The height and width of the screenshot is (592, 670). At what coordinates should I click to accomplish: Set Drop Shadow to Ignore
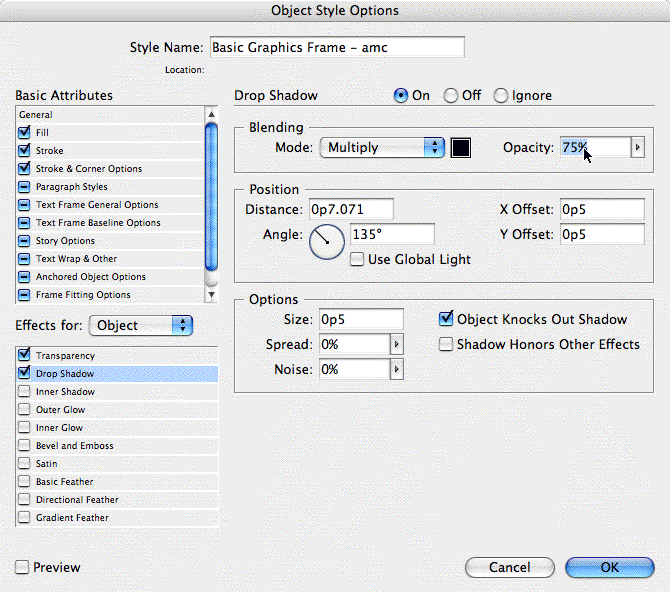coord(501,96)
